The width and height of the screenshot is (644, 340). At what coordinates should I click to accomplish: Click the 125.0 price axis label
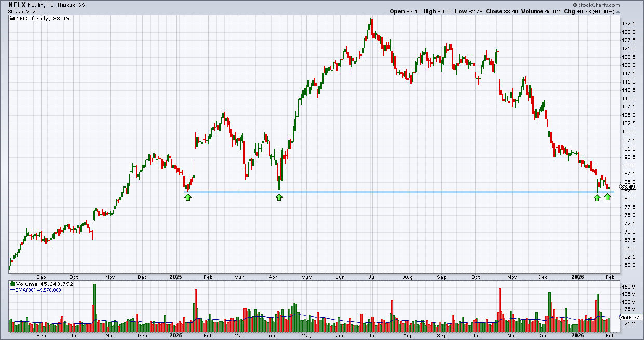[x=628, y=49]
